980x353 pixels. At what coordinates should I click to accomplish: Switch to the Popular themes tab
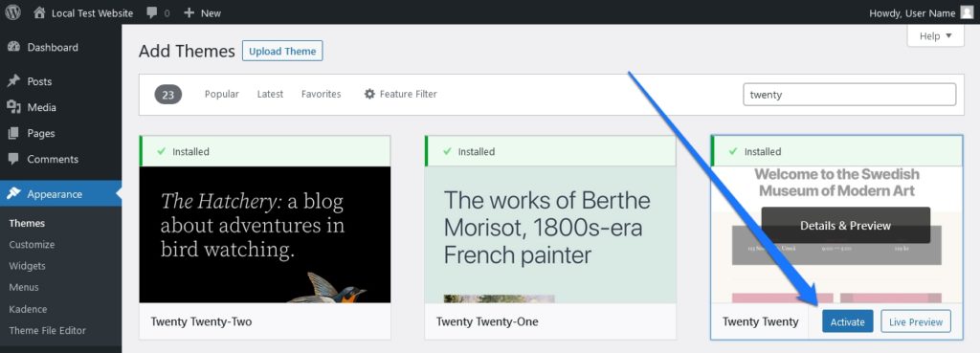pyautogui.click(x=222, y=94)
